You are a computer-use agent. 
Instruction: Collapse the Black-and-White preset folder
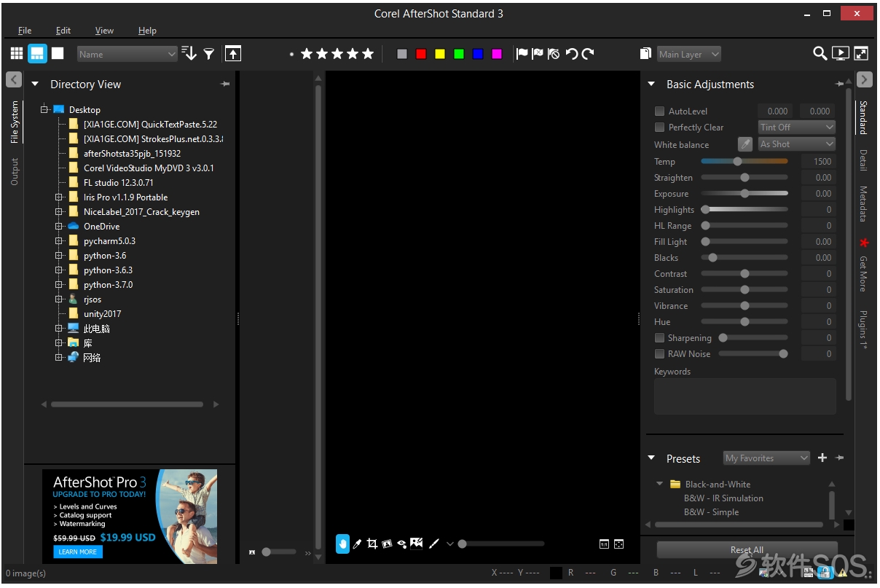pyautogui.click(x=659, y=484)
